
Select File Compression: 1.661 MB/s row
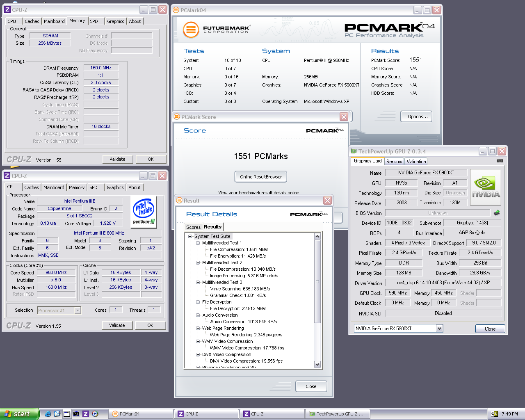pos(239,249)
